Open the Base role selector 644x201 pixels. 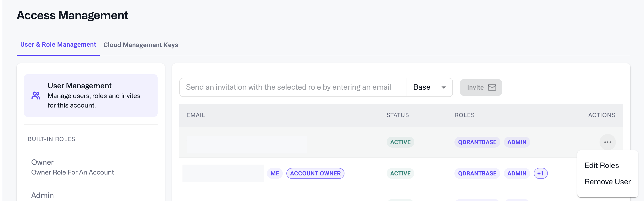click(x=429, y=87)
